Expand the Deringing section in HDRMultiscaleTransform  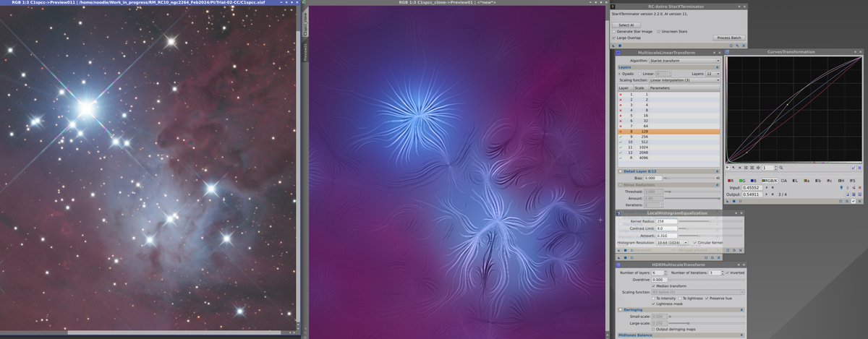click(x=741, y=310)
